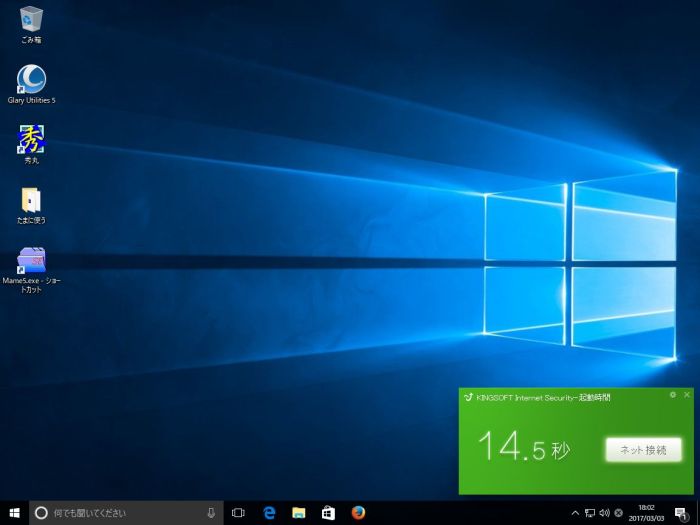Viewport: 700px width, 525px height.
Task: Click the ネット接続 button in Kingsoft popup
Action: (x=643, y=450)
